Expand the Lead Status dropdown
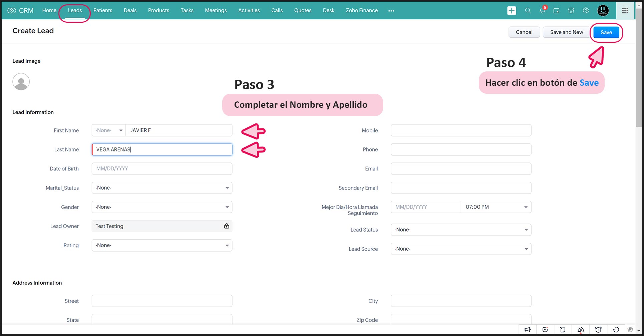 tap(461, 230)
